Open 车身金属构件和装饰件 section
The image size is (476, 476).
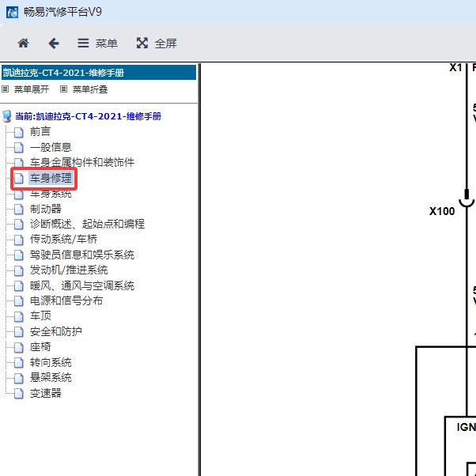(x=82, y=162)
